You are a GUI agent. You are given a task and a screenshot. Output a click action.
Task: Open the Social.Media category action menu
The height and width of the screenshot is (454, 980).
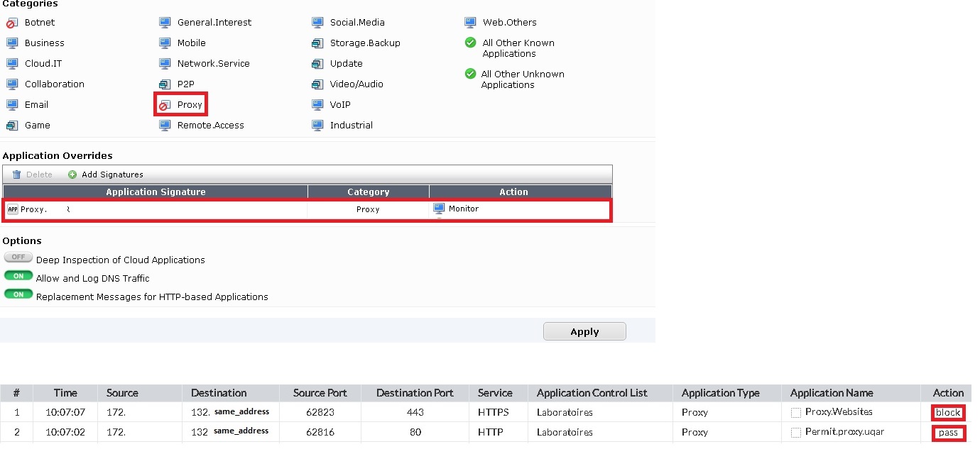[x=317, y=23]
